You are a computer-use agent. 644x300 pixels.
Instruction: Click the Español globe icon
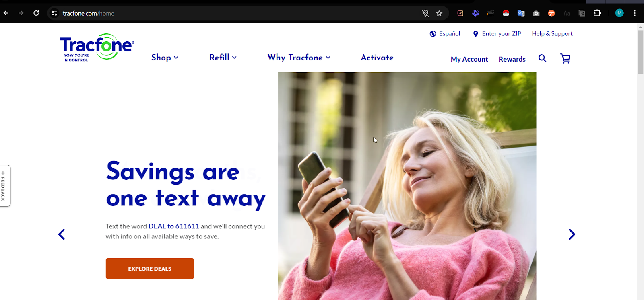(x=433, y=34)
